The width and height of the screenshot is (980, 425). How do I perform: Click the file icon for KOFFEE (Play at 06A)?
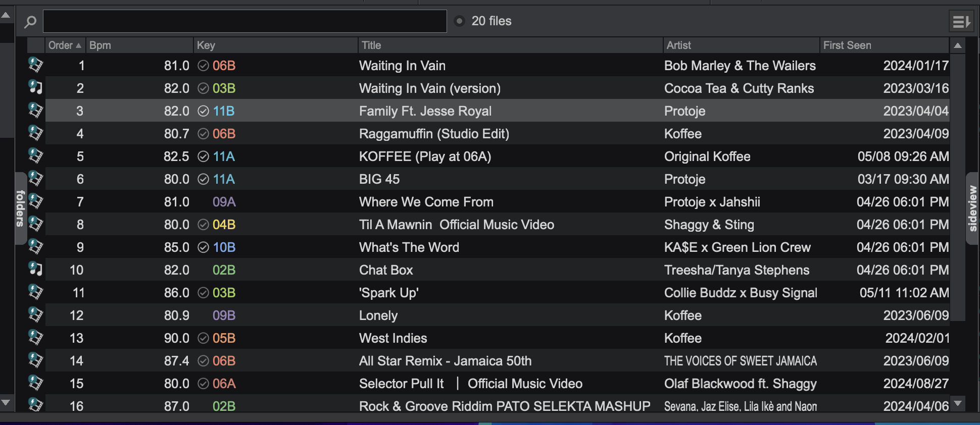click(x=35, y=155)
